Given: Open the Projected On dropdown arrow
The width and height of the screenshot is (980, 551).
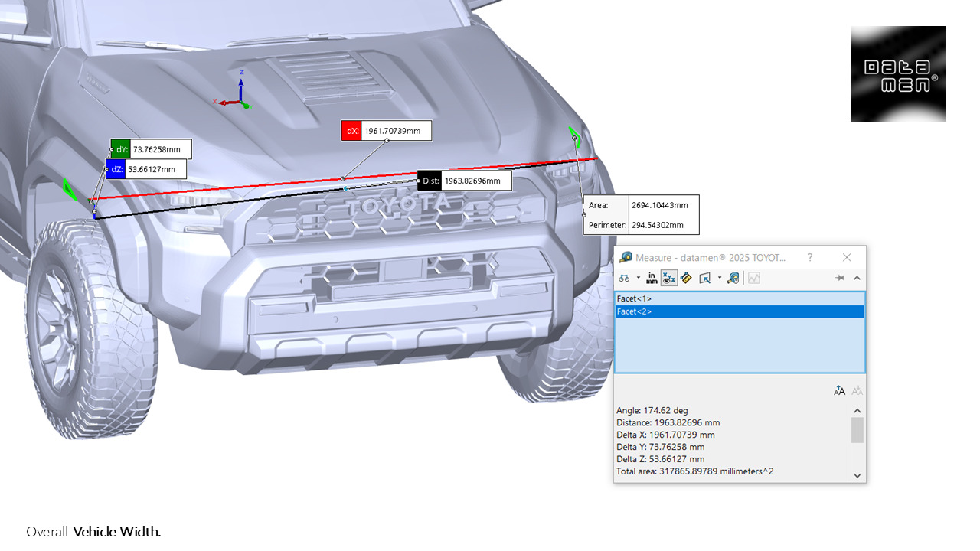Looking at the screenshot, I should [x=720, y=278].
